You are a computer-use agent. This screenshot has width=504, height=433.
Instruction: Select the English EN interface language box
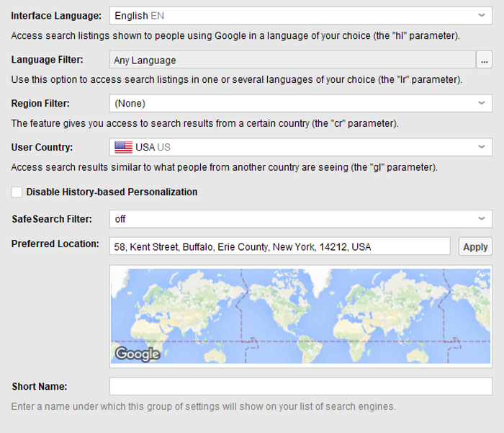tap(292, 15)
